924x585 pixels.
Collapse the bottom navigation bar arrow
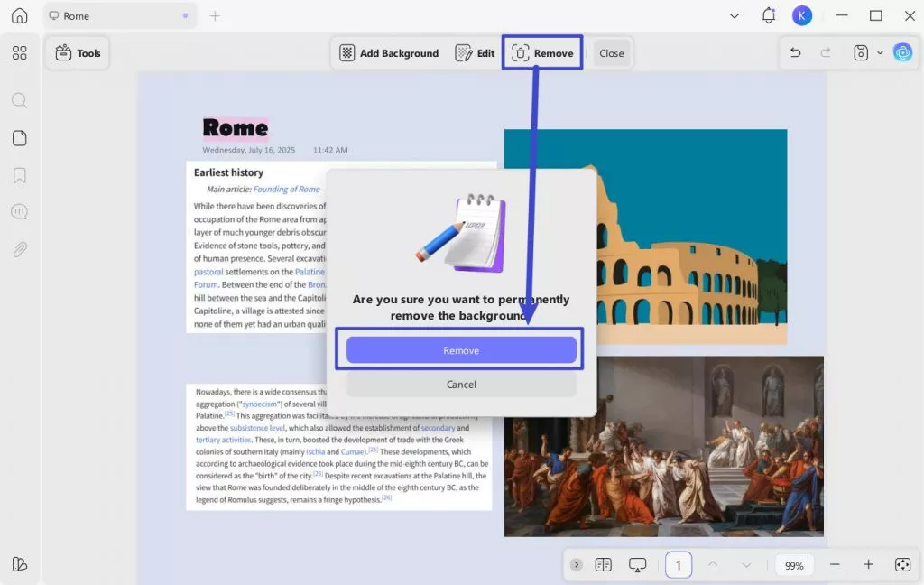[x=577, y=565]
